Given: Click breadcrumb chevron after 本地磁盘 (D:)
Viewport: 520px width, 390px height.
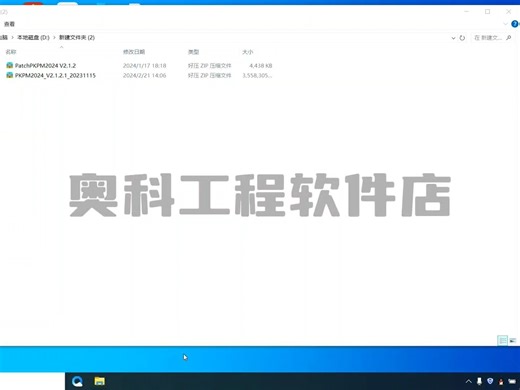Looking at the screenshot, I should pos(54,37).
